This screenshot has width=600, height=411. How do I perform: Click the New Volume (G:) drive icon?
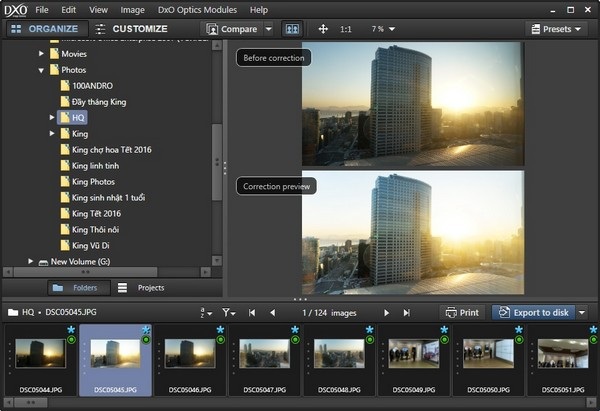[x=43, y=262]
